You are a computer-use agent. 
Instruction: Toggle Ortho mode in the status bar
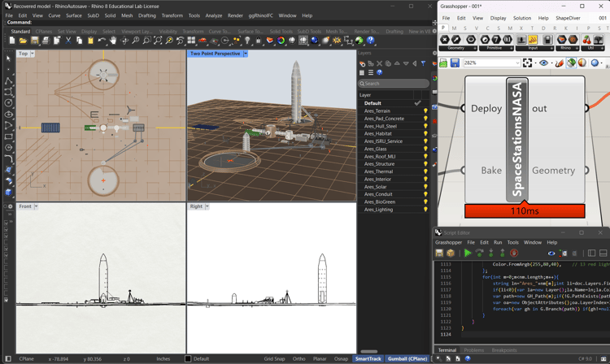click(x=298, y=358)
